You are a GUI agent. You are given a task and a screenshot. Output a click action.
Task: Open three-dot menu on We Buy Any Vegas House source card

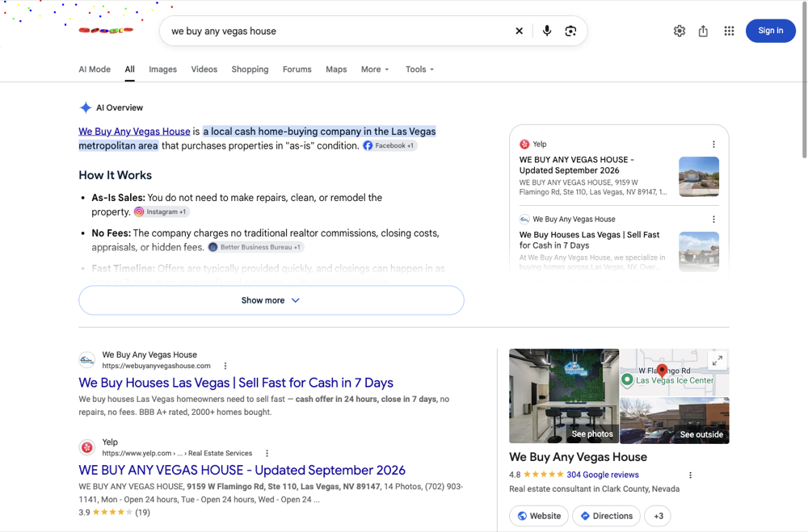point(713,220)
